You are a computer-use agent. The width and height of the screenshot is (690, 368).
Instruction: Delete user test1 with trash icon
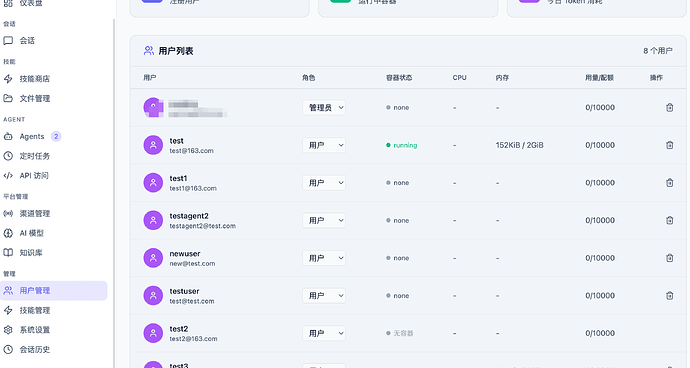669,183
